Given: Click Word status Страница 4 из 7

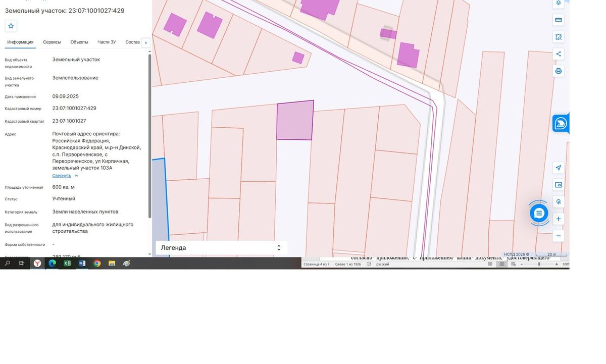Looking at the screenshot, I should (x=316, y=264).
